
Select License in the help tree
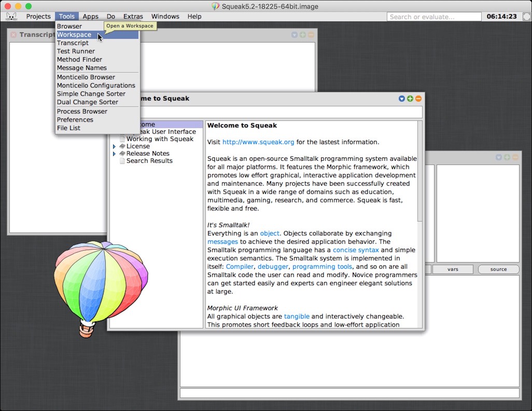coord(138,146)
